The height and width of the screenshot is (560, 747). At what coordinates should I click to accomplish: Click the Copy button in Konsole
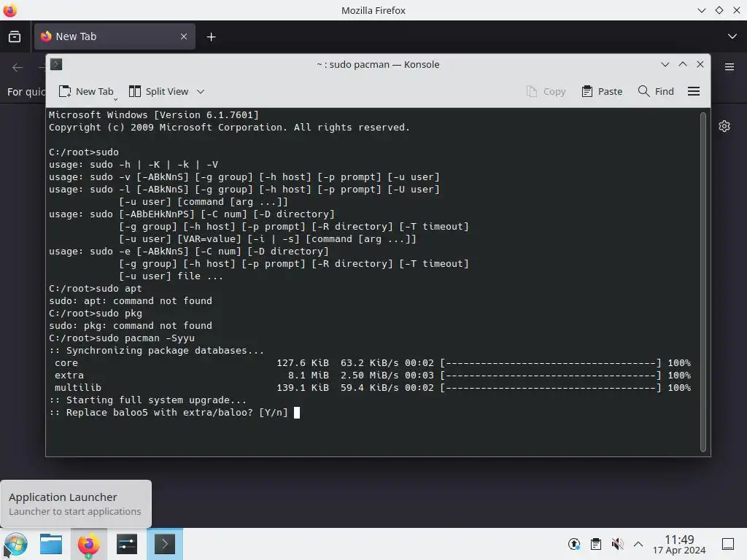[546, 91]
